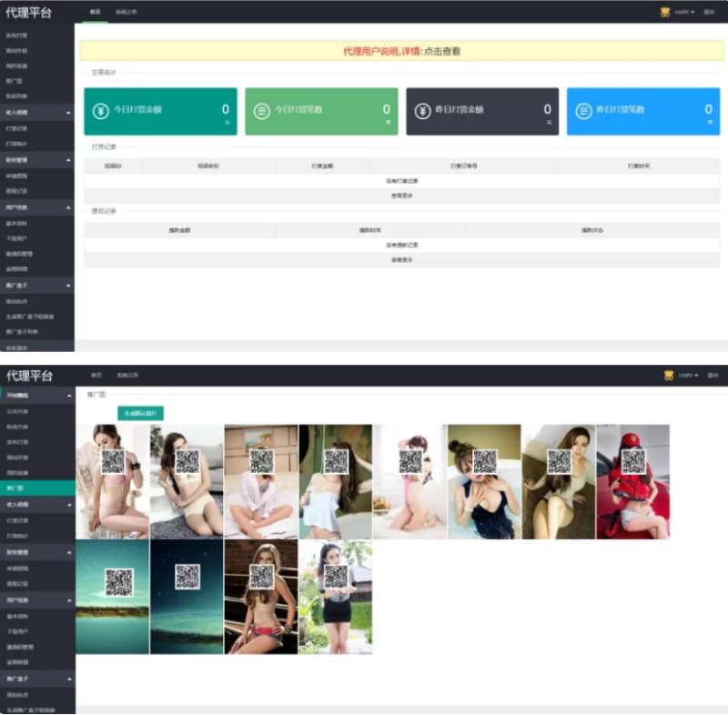
Task: Collapse 财务管理 group in 推广图 page sidebar
Action: coord(69,552)
